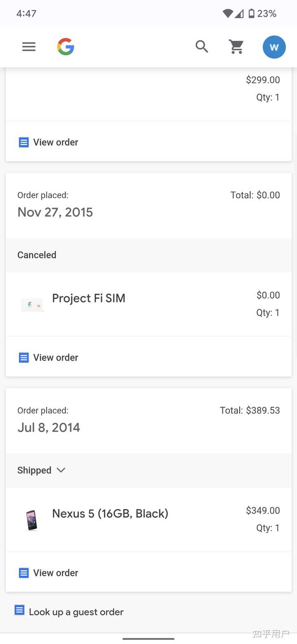View order for Project Fi SIM
Viewport: 297px width, 644px height.
click(56, 358)
